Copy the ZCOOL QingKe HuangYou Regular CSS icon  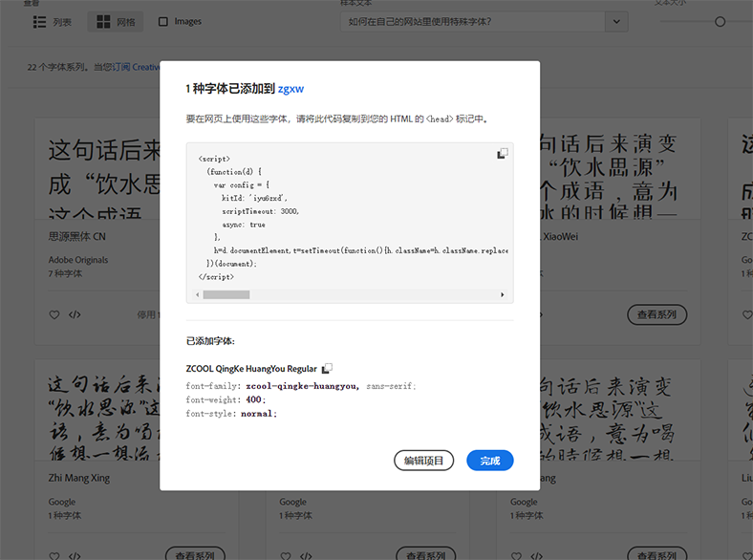click(327, 368)
